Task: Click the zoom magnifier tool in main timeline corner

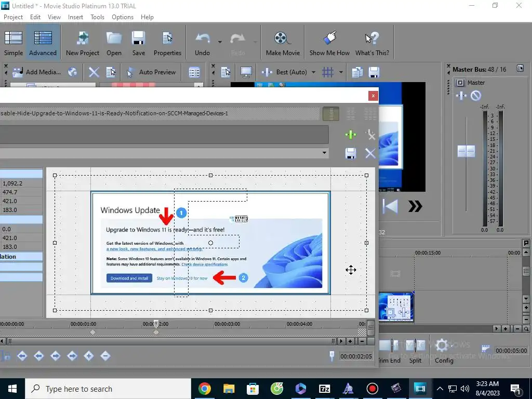Action: 526,328
